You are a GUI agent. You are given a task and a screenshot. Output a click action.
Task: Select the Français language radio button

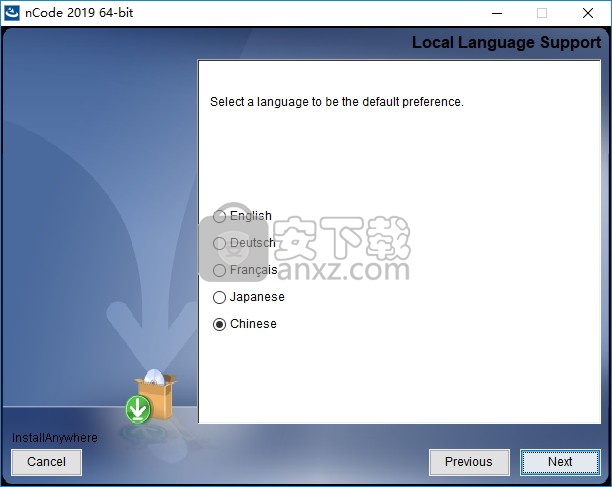pyautogui.click(x=219, y=270)
